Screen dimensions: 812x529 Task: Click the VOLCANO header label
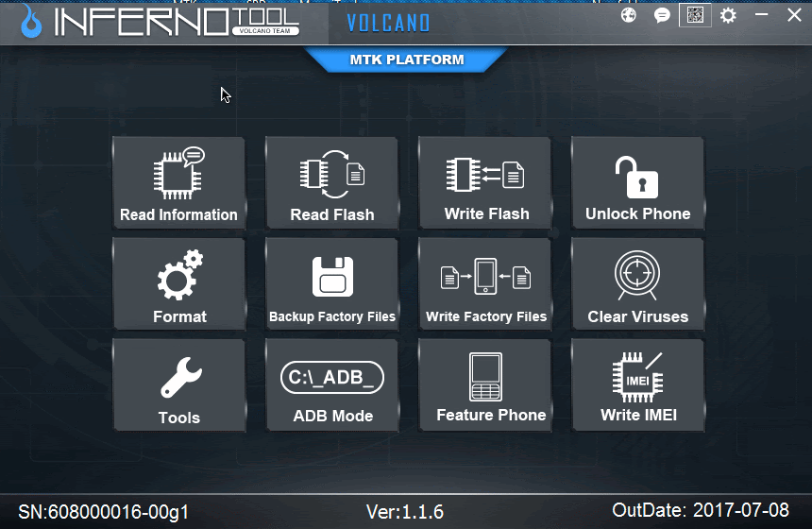pyautogui.click(x=388, y=23)
